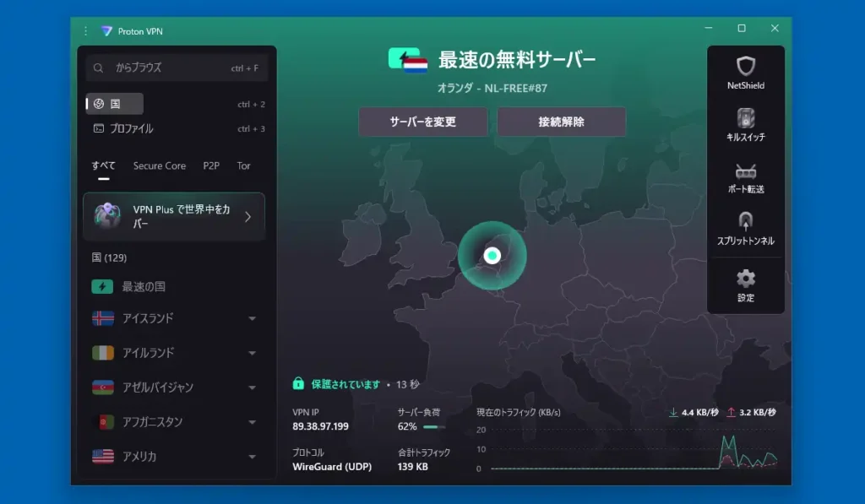Switch to the Tor tab
This screenshot has width=865, height=504.
tap(243, 165)
